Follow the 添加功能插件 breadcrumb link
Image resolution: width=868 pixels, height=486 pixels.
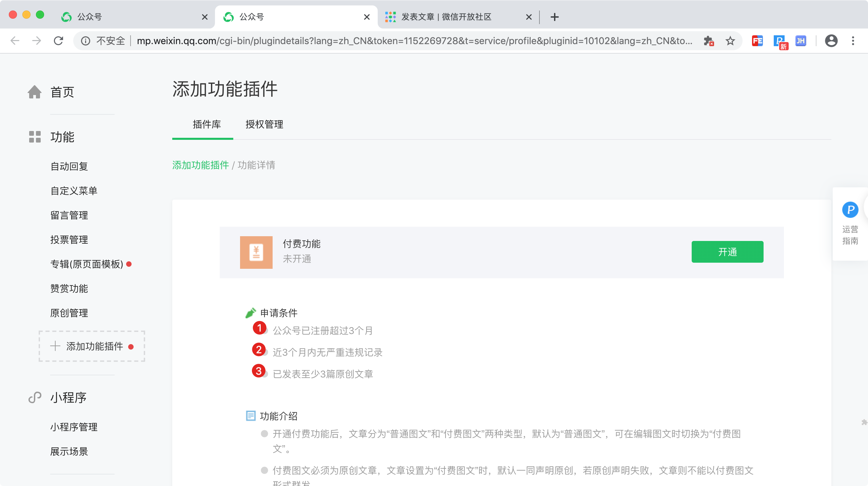(200, 165)
